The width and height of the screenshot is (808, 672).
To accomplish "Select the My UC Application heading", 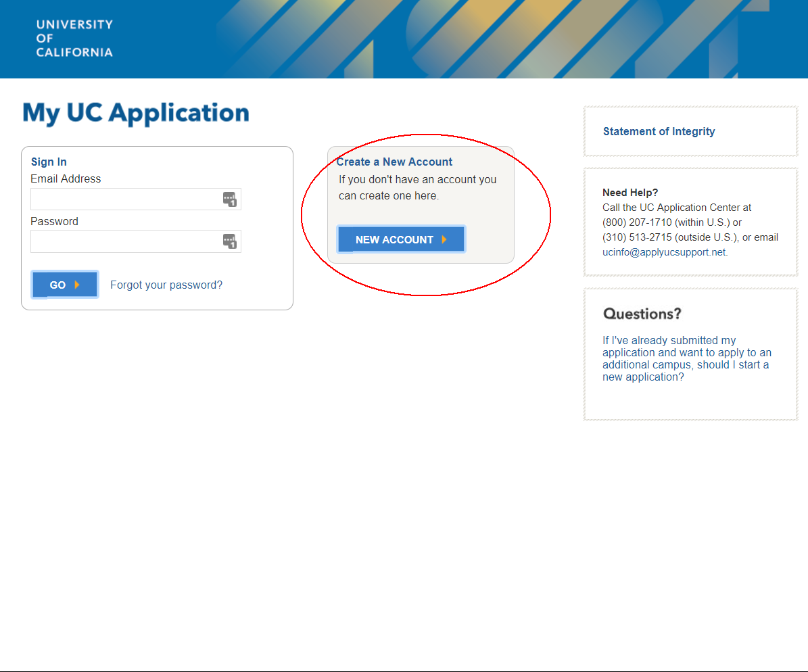I will 135,113.
